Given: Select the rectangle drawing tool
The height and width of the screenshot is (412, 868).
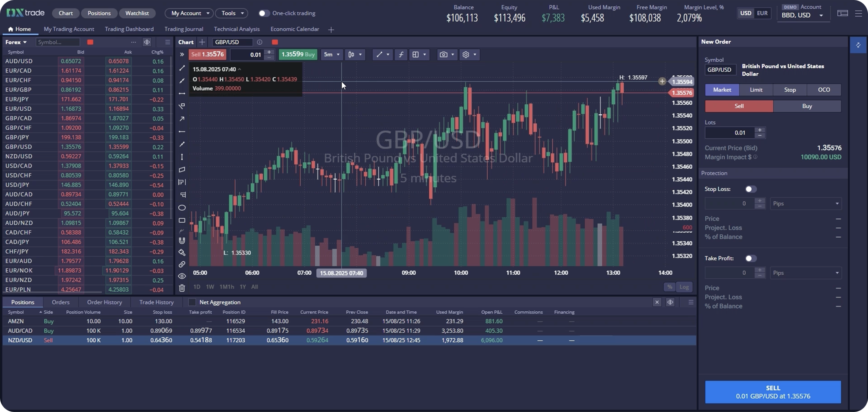Looking at the screenshot, I should tap(182, 221).
